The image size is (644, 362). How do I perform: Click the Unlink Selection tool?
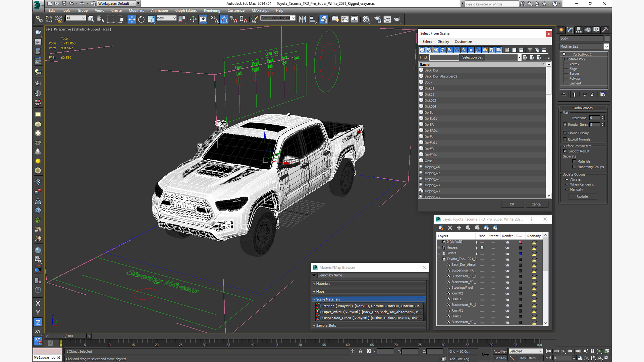click(x=49, y=19)
